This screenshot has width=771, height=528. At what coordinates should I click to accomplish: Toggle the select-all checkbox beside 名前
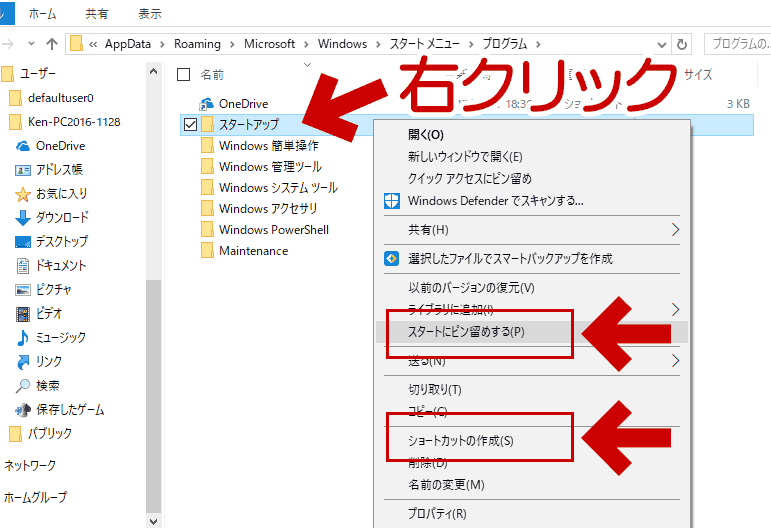pyautogui.click(x=183, y=74)
